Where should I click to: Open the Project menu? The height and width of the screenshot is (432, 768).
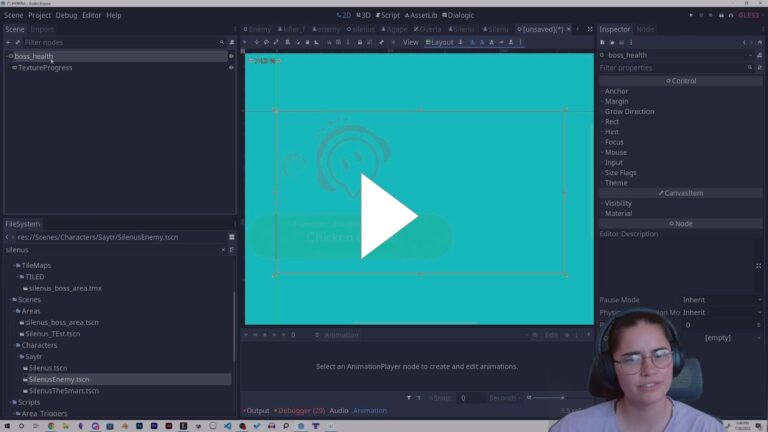[39, 15]
